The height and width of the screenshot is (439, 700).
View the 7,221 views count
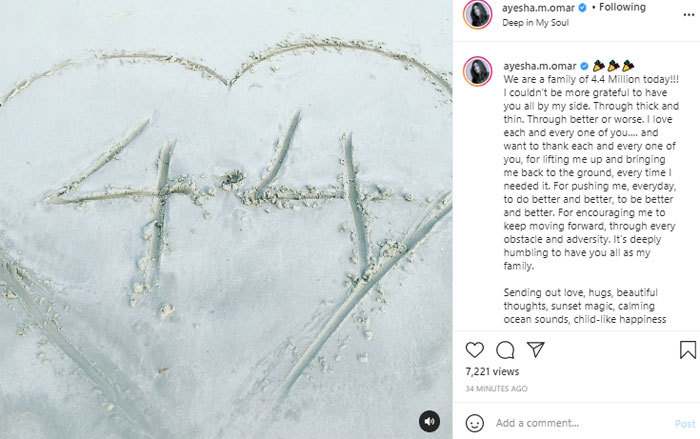[492, 372]
